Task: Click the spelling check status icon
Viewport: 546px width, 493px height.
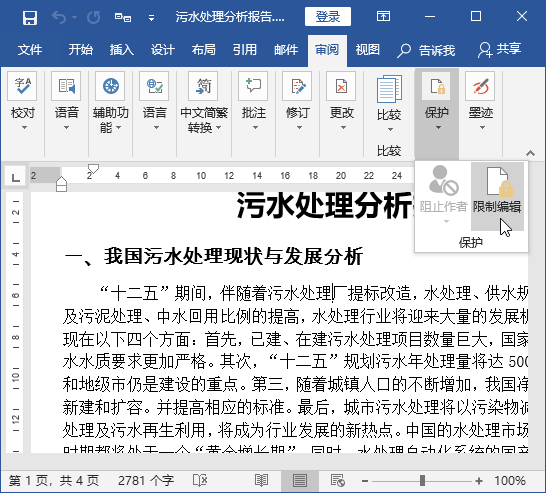Action: (x=200, y=481)
